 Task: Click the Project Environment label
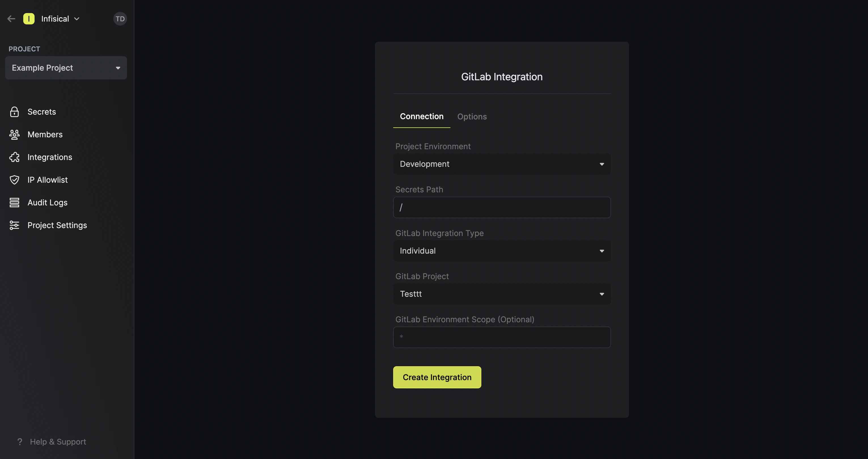click(x=433, y=146)
